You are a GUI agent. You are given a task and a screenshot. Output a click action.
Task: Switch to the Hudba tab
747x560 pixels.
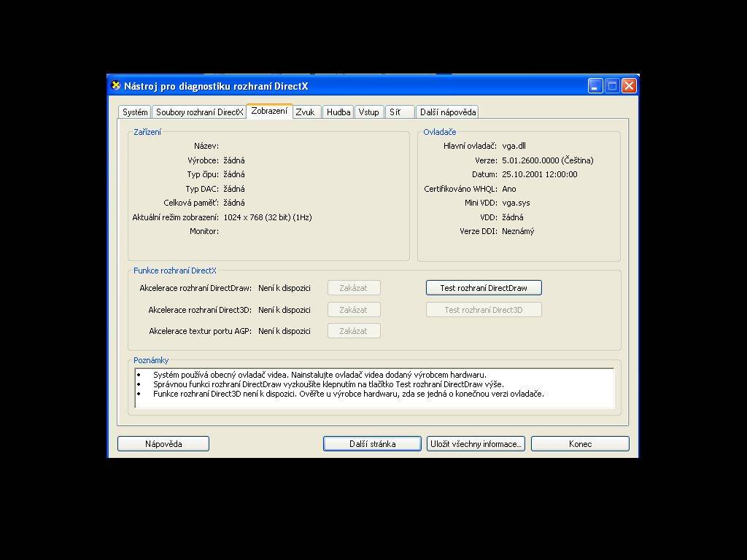338,112
